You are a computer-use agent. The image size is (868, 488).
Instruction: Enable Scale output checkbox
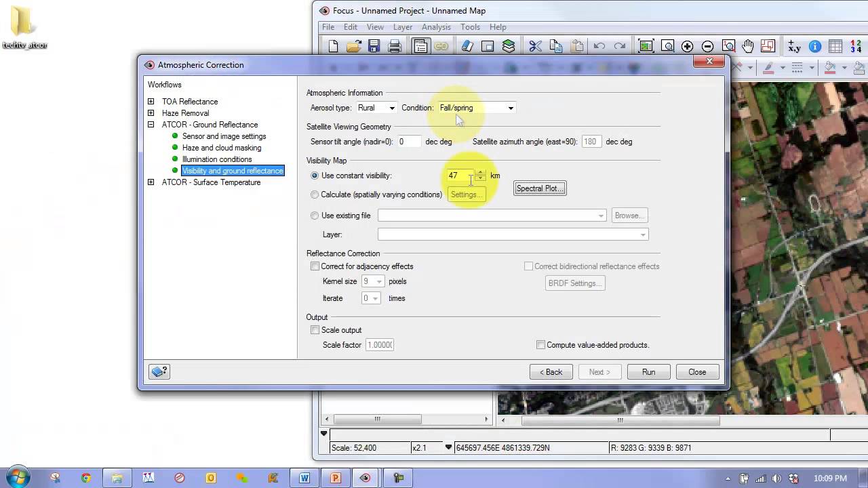coord(315,330)
